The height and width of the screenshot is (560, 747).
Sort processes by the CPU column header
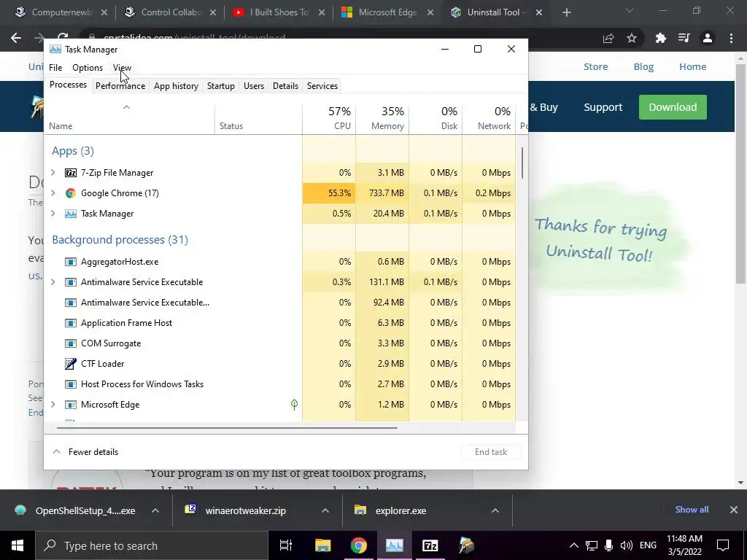point(329,118)
